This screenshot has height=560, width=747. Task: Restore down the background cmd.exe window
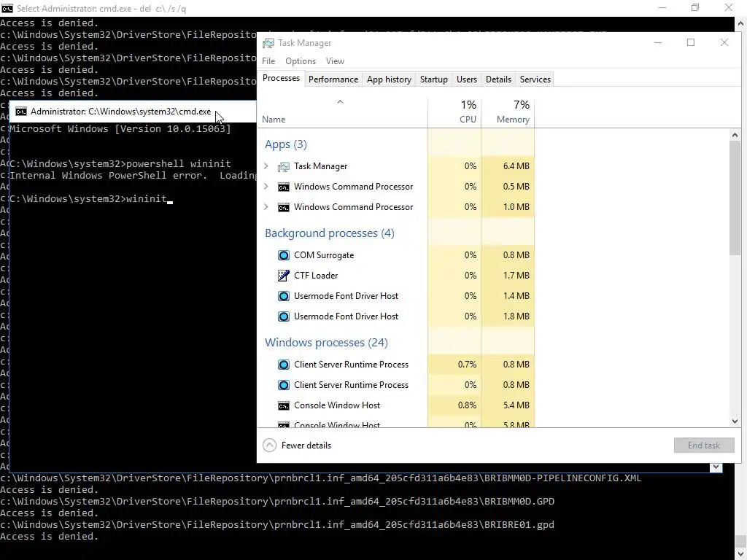tap(695, 7)
